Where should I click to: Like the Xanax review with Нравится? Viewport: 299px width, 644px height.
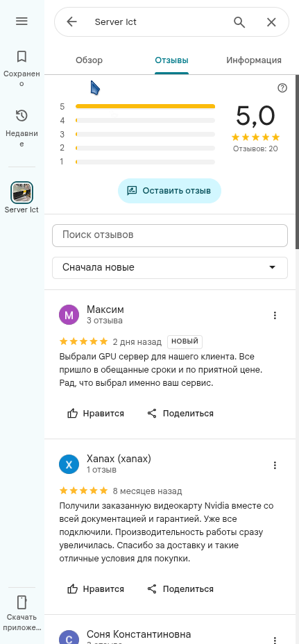(x=96, y=589)
